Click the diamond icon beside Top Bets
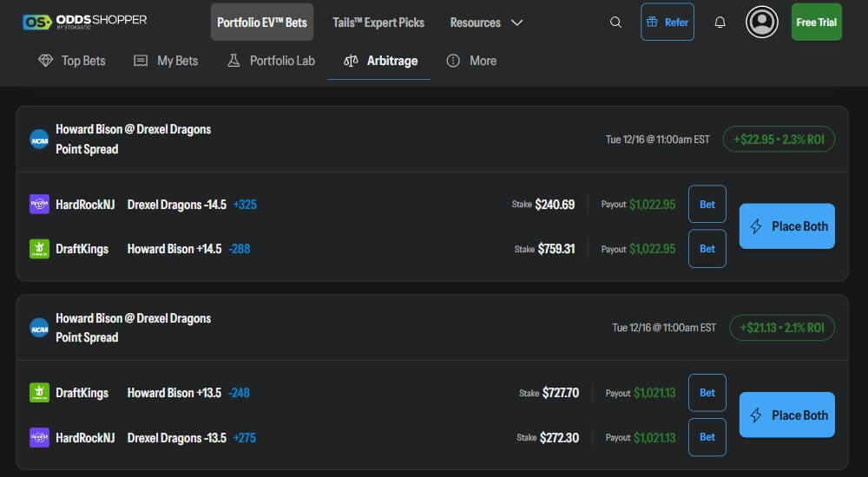This screenshot has width=868, height=477. pos(45,61)
